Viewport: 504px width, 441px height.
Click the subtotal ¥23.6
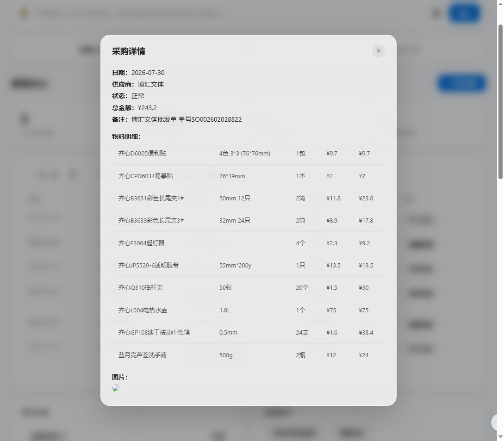(366, 198)
